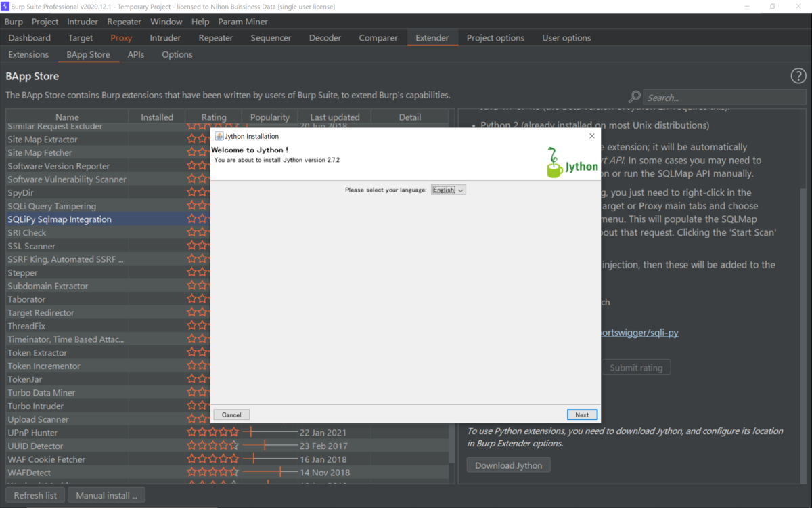Sort list by Installed column header
This screenshot has height=508, width=812.
point(157,117)
